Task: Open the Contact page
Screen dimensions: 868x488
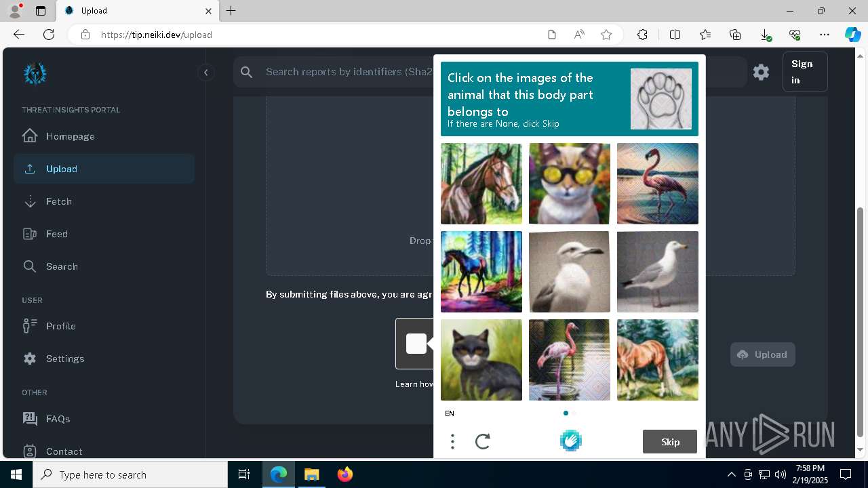Action: 104,451
